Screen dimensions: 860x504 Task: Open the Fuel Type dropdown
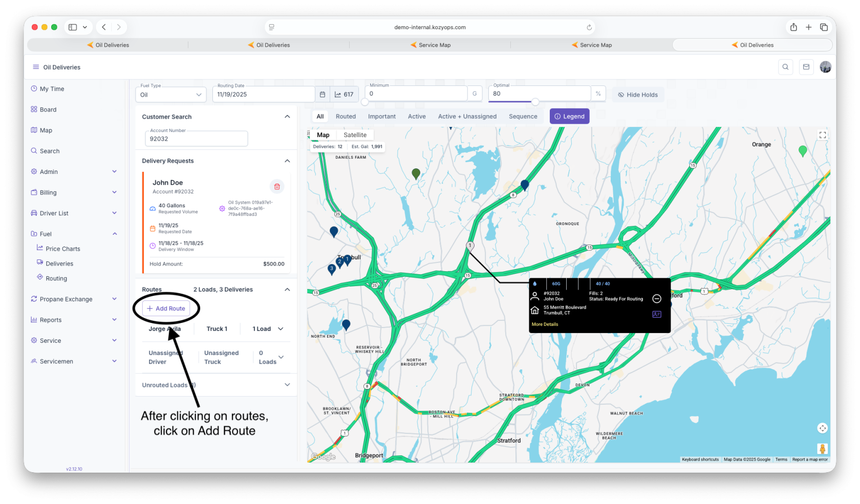coord(171,95)
